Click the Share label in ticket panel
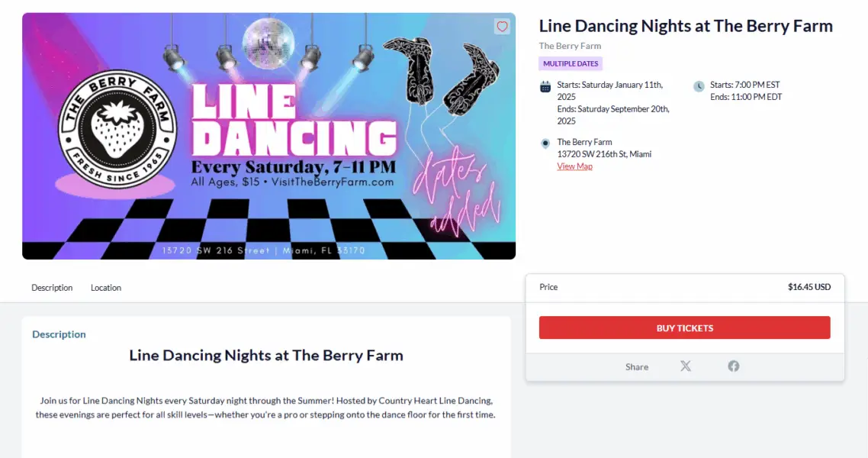The image size is (868, 458). click(x=637, y=366)
